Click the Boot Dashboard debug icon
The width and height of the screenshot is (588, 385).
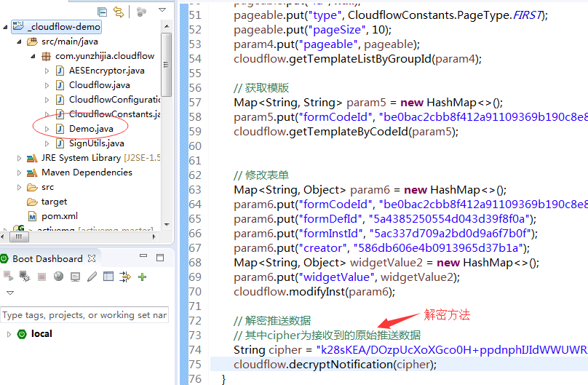coord(25,277)
